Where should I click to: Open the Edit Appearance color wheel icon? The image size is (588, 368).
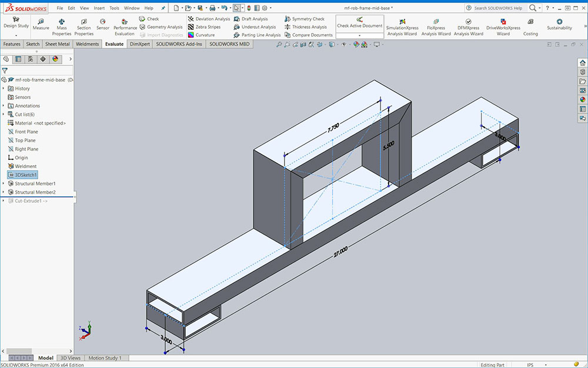click(356, 45)
